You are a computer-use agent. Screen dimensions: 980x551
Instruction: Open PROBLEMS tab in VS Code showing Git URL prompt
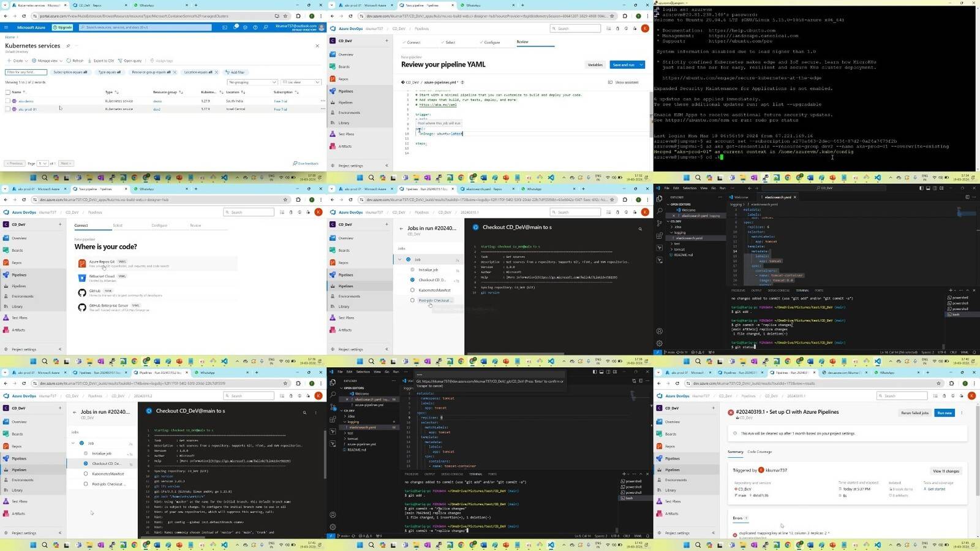click(x=412, y=474)
